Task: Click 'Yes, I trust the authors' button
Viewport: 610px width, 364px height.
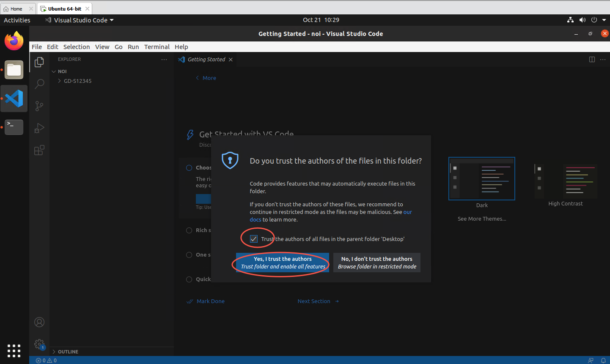Action: click(283, 263)
